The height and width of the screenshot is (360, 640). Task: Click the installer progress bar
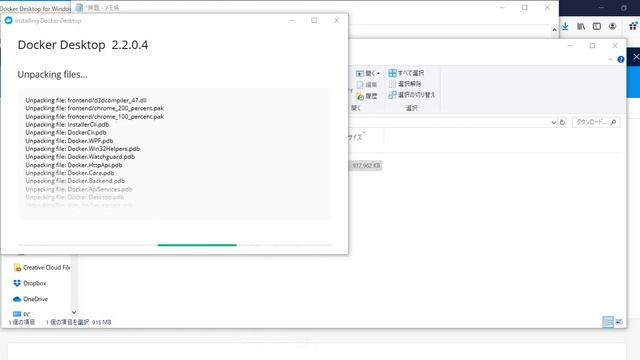click(x=175, y=245)
